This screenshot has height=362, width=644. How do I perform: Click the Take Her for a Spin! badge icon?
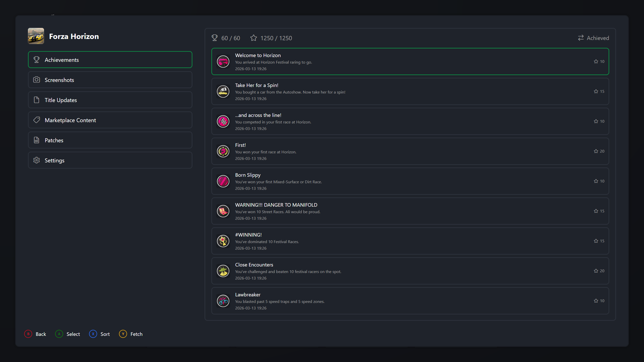point(223,92)
